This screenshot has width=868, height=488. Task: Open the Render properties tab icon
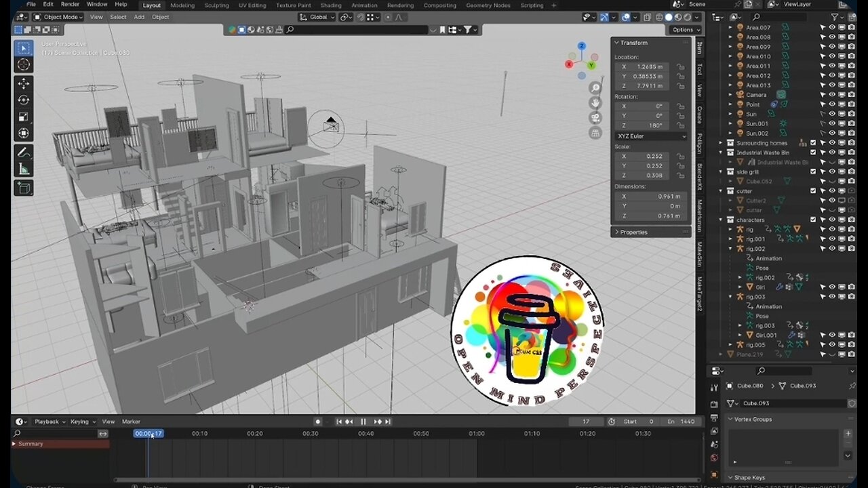(x=714, y=404)
